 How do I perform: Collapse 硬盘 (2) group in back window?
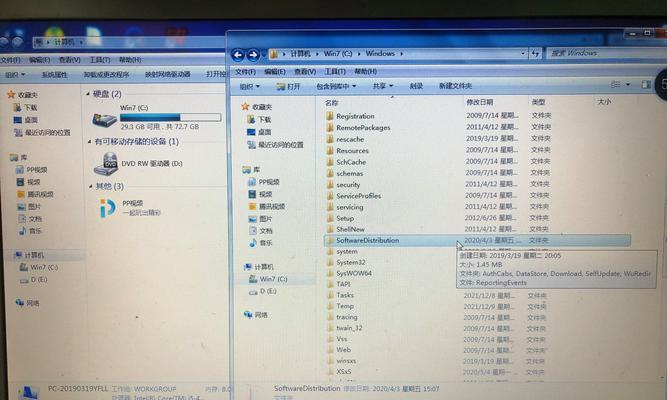[x=88, y=94]
